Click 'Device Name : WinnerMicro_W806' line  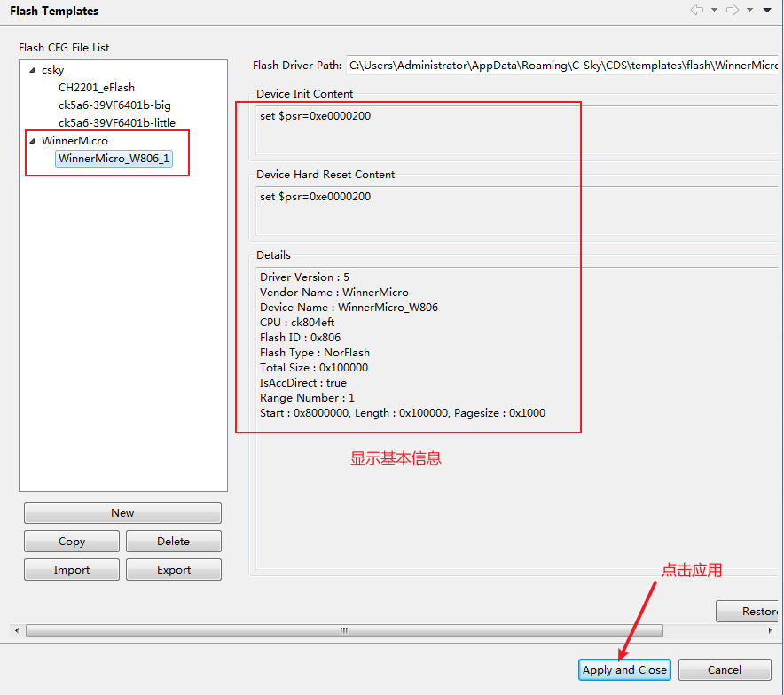coord(349,308)
